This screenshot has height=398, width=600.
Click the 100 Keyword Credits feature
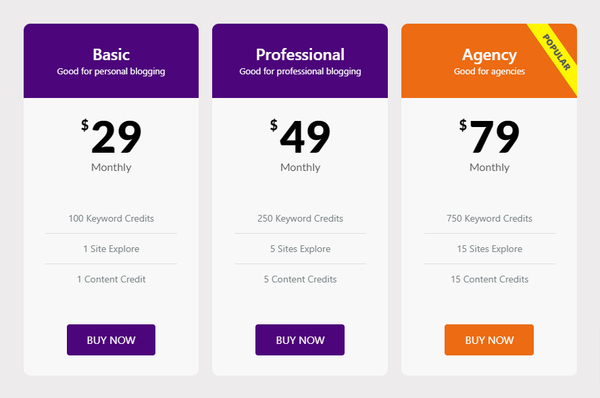click(x=111, y=219)
